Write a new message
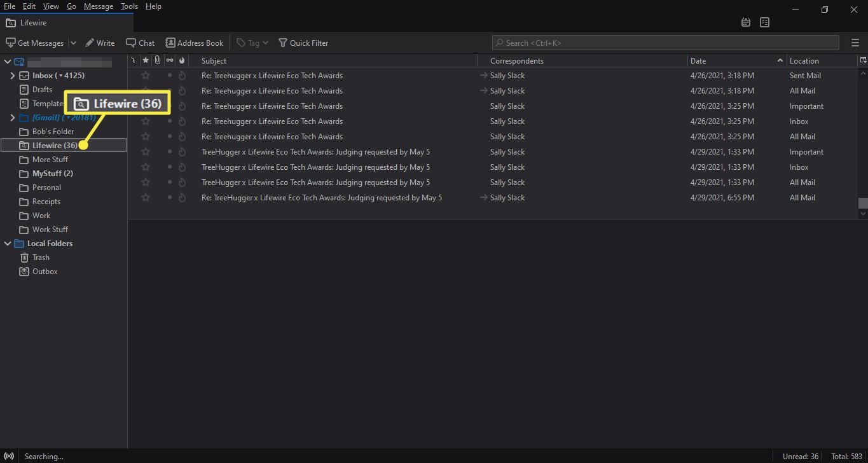 click(100, 43)
